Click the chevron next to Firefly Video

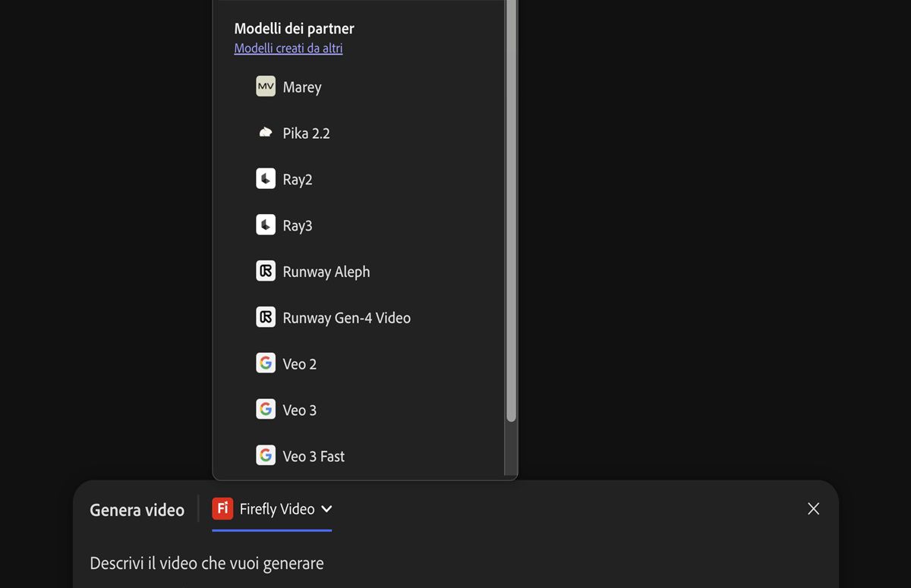[326, 509]
